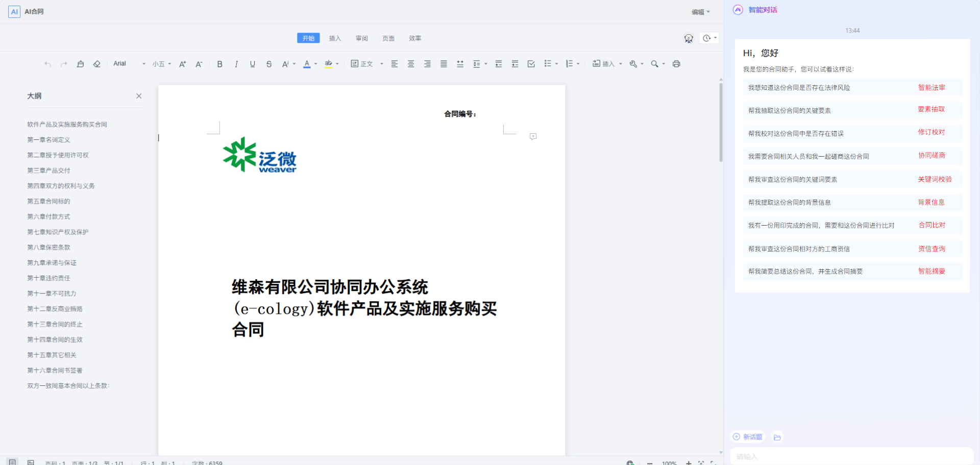
Task: Align text to the right
Action: 427,64
